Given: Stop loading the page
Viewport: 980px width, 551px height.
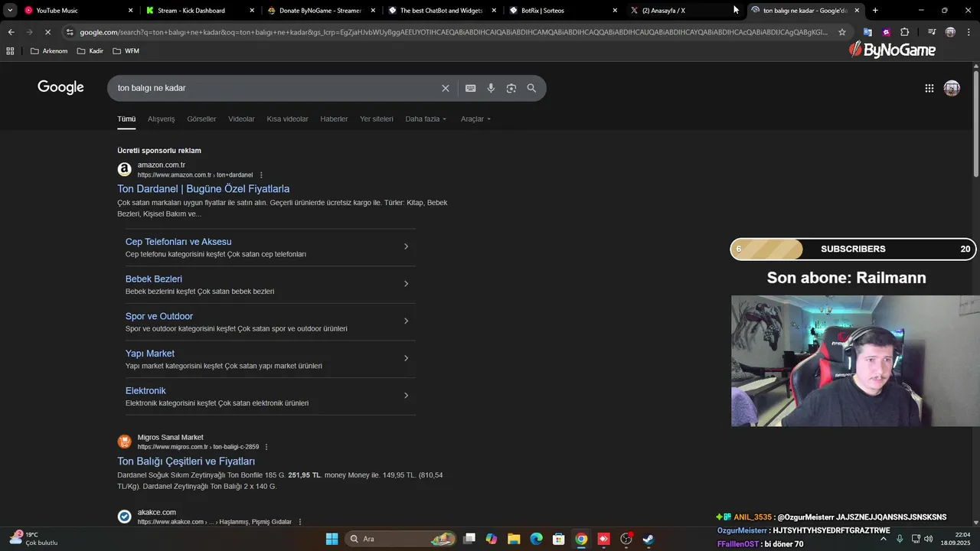Looking at the screenshot, I should [47, 32].
